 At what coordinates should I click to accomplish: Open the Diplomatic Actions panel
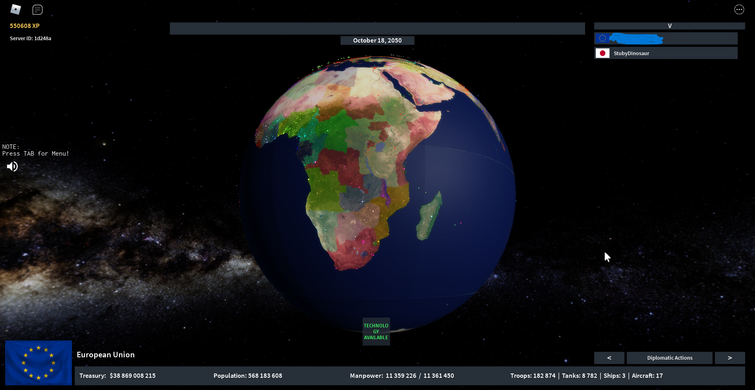tap(670, 358)
